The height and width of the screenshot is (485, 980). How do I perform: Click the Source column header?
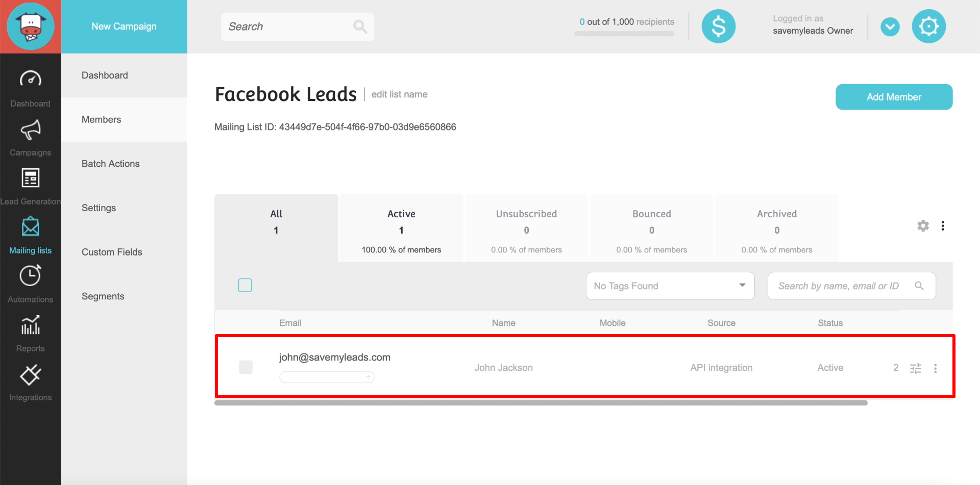click(721, 323)
